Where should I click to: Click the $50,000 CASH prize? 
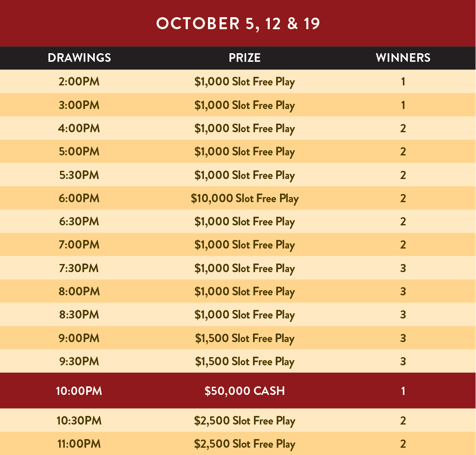pos(244,391)
